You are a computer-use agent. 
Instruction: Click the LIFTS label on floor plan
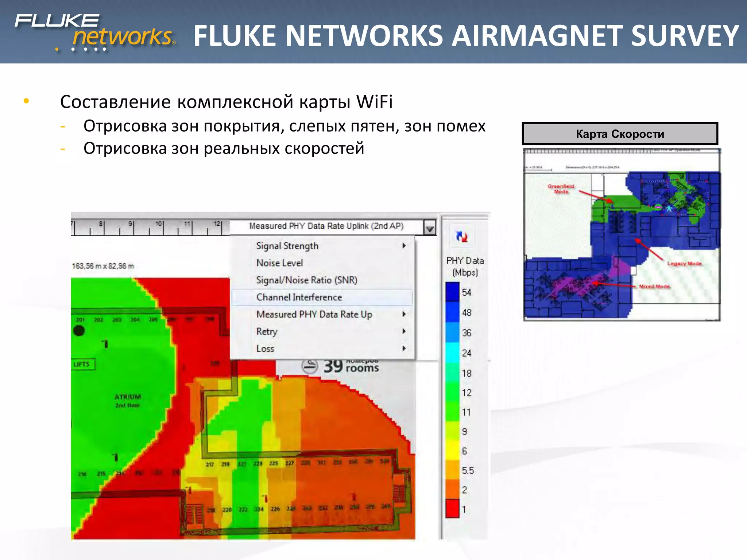pos(83,364)
